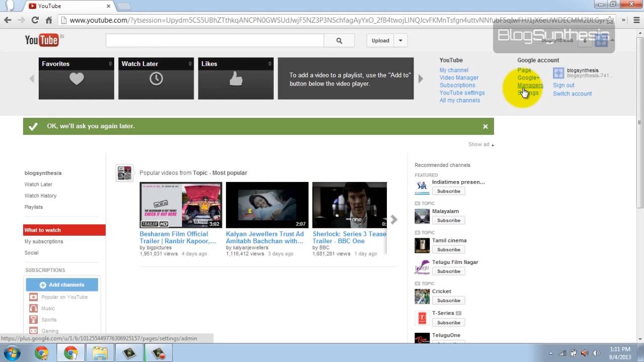Expand Show ad toggle

click(481, 145)
